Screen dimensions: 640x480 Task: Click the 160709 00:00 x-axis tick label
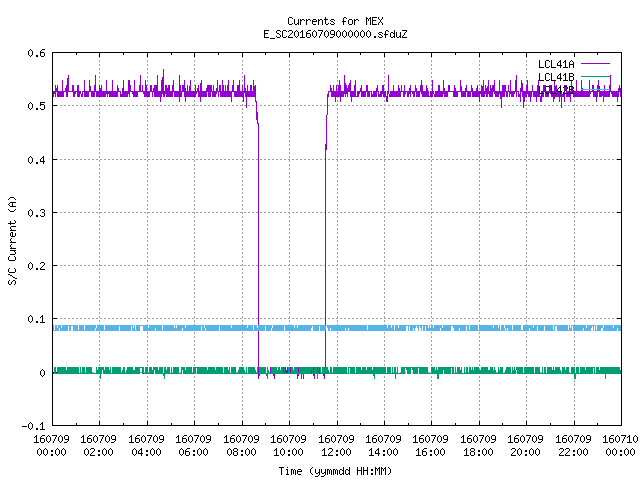click(51, 446)
